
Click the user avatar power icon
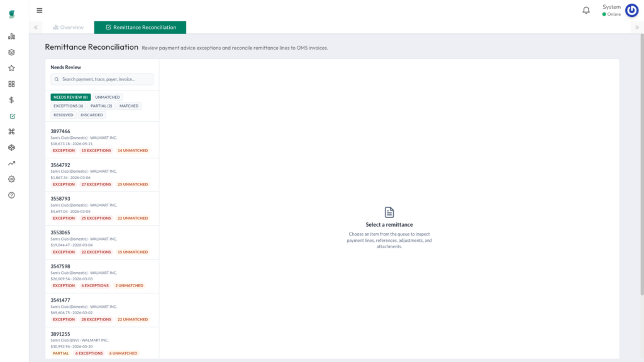point(631,10)
